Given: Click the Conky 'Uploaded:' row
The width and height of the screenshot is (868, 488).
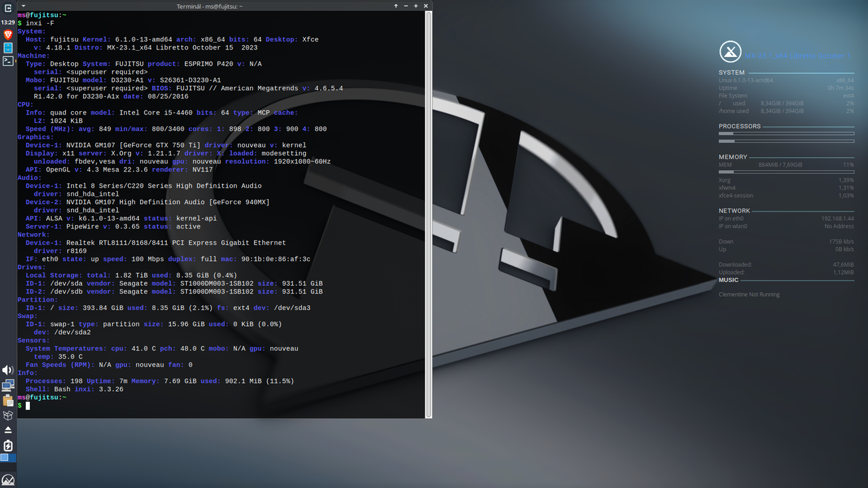Looking at the screenshot, I should pyautogui.click(x=787, y=272).
